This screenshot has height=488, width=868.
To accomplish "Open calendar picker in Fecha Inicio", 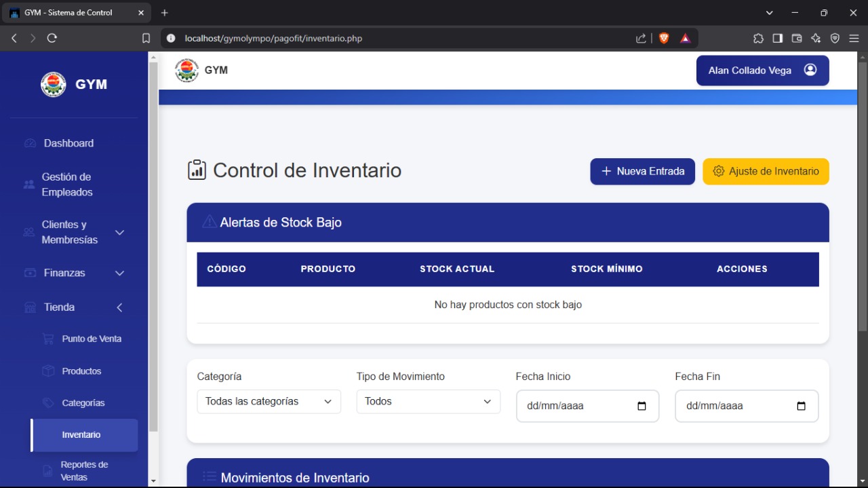I will pos(642,406).
